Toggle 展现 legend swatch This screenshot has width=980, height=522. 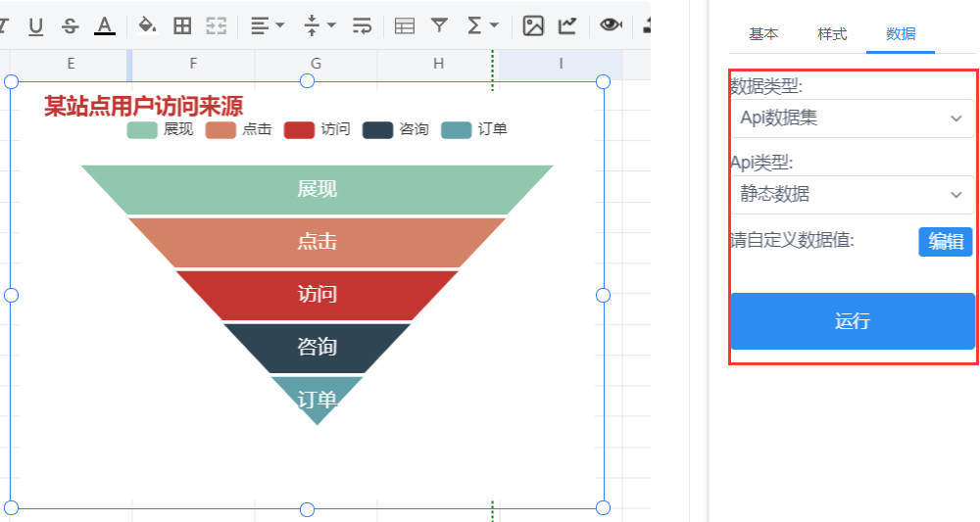tap(142, 130)
